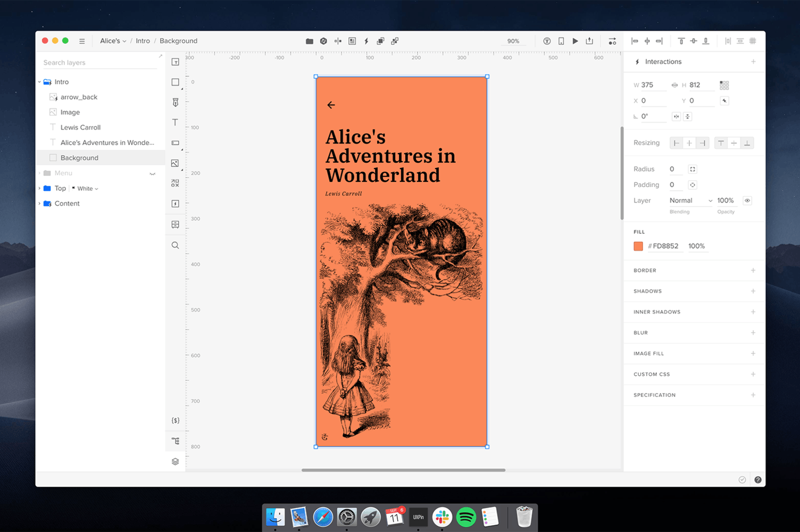This screenshot has width=800, height=532.
Task: Open the Alice's project menu at the top
Action: point(113,40)
